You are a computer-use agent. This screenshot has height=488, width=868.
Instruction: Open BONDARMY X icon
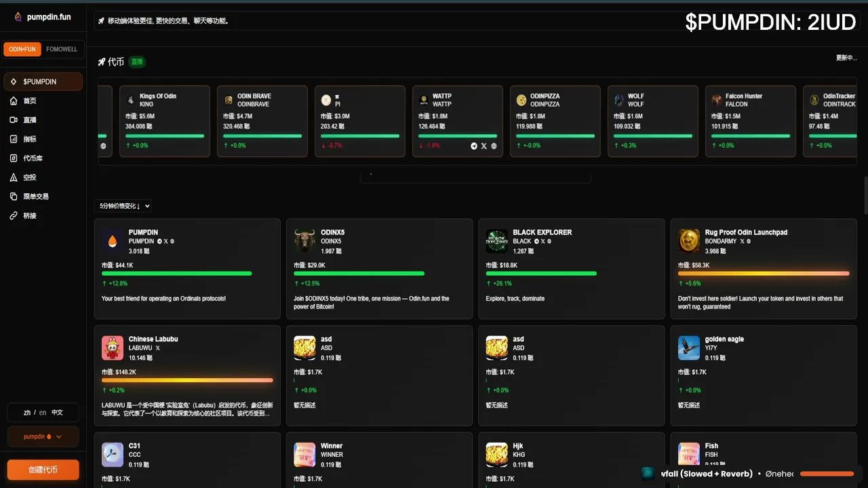[743, 241]
